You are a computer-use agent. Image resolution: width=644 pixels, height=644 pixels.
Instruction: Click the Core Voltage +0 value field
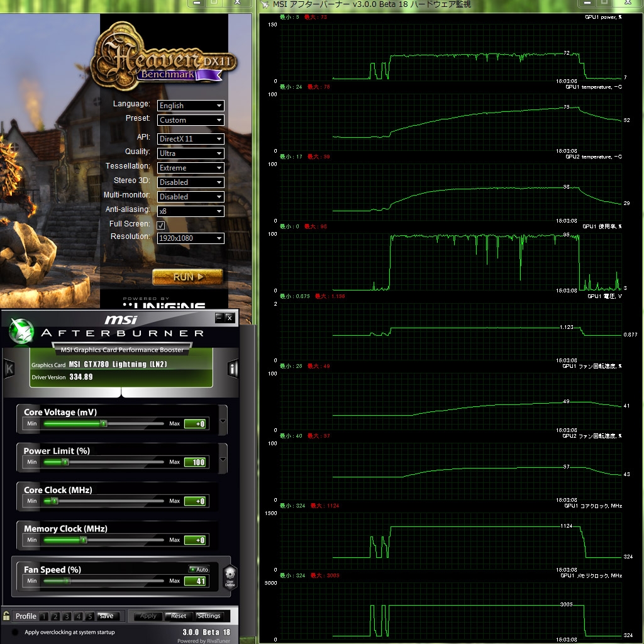(195, 424)
